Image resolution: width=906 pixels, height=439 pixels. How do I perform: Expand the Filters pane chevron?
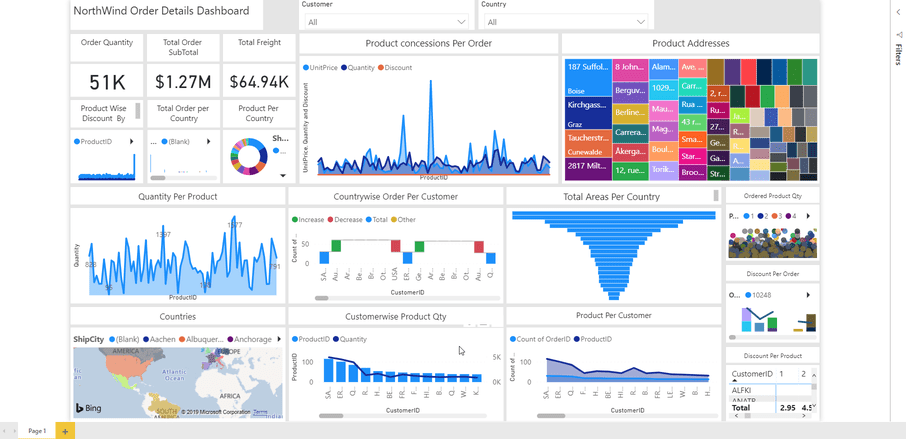(898, 12)
